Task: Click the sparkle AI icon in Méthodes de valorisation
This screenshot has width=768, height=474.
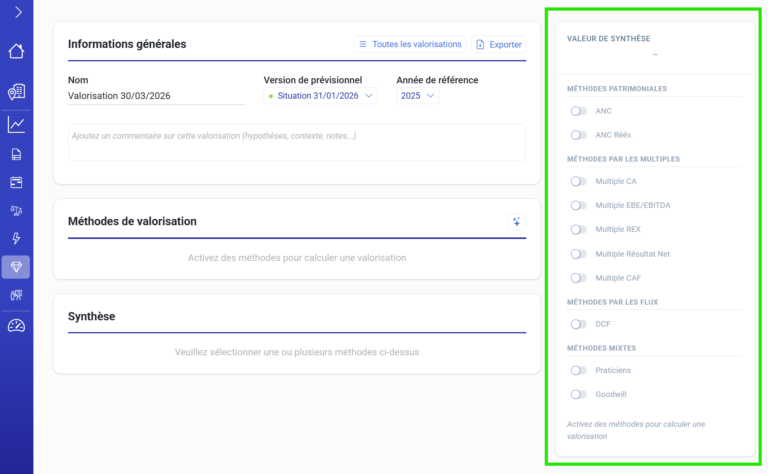Action: 516,222
